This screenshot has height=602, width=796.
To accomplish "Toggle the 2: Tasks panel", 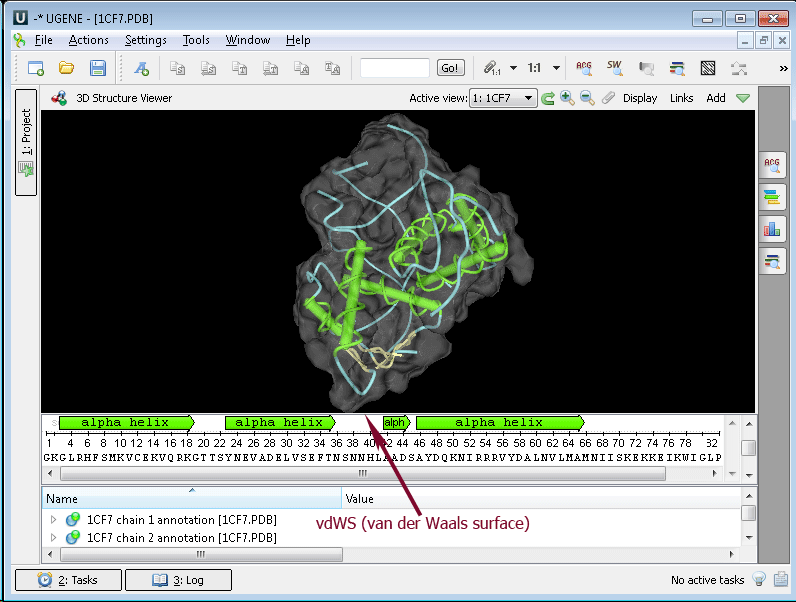I will 69,580.
